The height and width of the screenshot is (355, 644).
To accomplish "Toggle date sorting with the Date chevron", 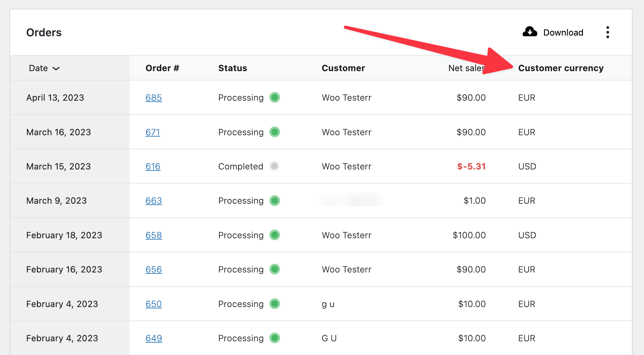I will tap(56, 68).
